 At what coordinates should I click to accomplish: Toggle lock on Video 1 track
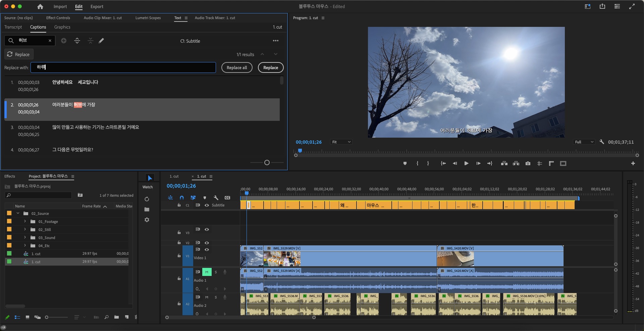(x=179, y=256)
